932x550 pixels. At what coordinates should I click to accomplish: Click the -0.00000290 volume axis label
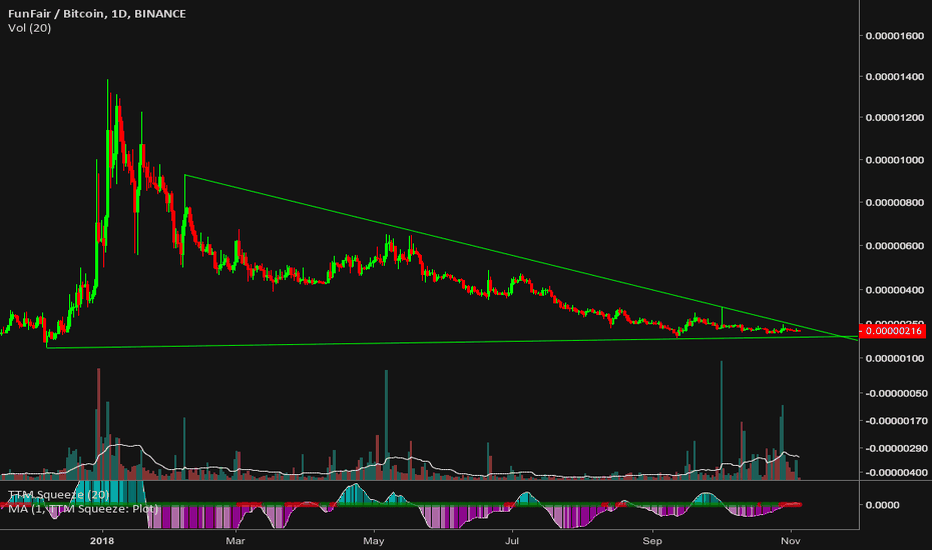tap(895, 448)
